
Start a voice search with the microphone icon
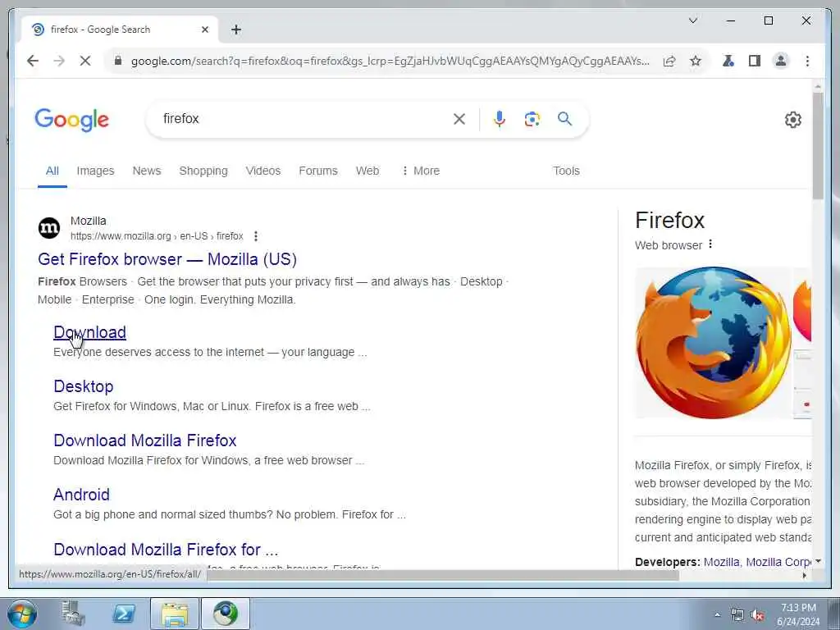500,119
